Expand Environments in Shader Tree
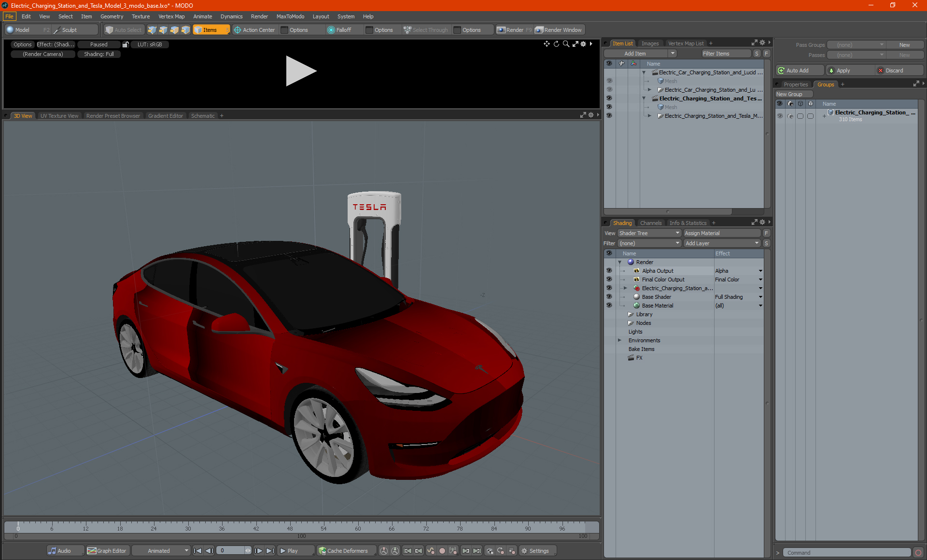 [620, 340]
